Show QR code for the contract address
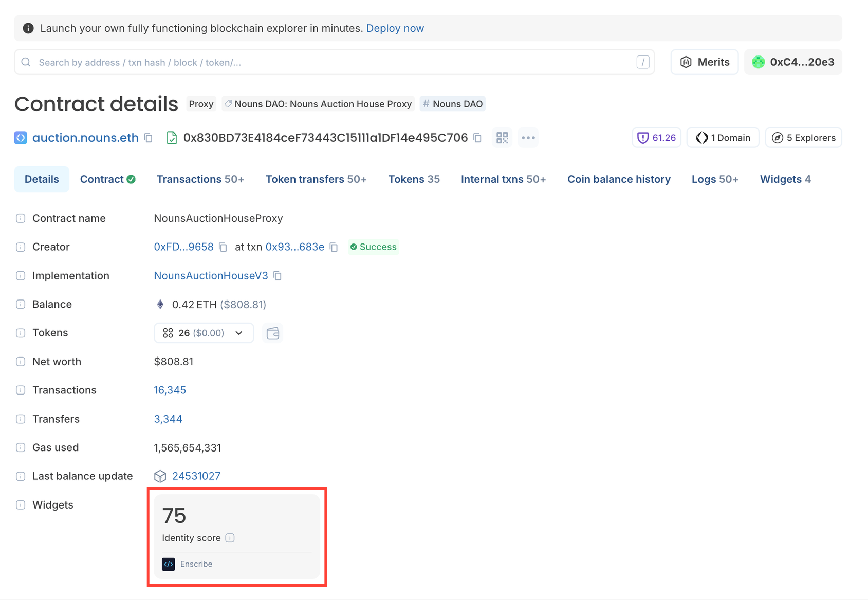Image resolution: width=868 pixels, height=601 pixels. click(502, 138)
